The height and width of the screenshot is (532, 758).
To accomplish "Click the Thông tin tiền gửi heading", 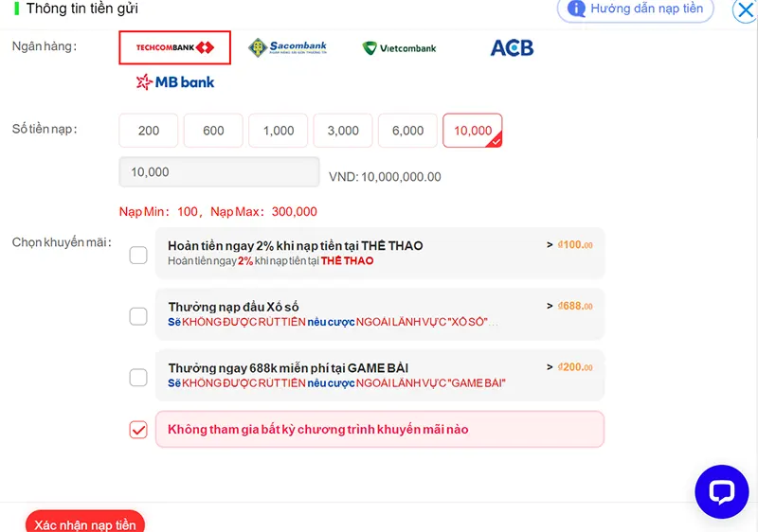I will [x=82, y=9].
